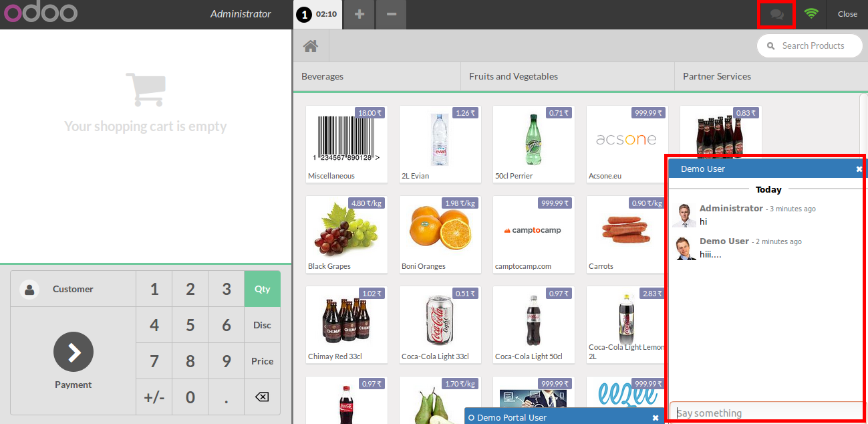Screen dimensions: 868x424
Task: Add Coca-Cola Light Lemon 2L to cart
Action: point(626,324)
